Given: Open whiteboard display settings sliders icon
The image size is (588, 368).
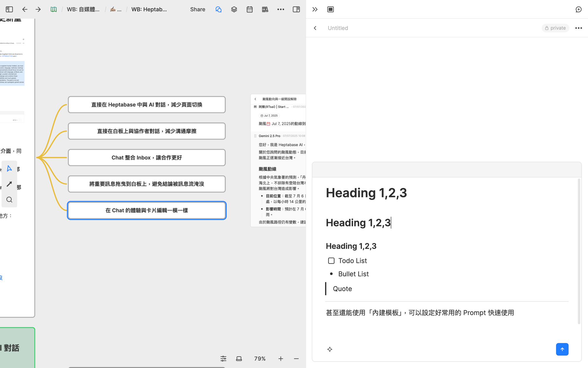Looking at the screenshot, I should [223, 359].
